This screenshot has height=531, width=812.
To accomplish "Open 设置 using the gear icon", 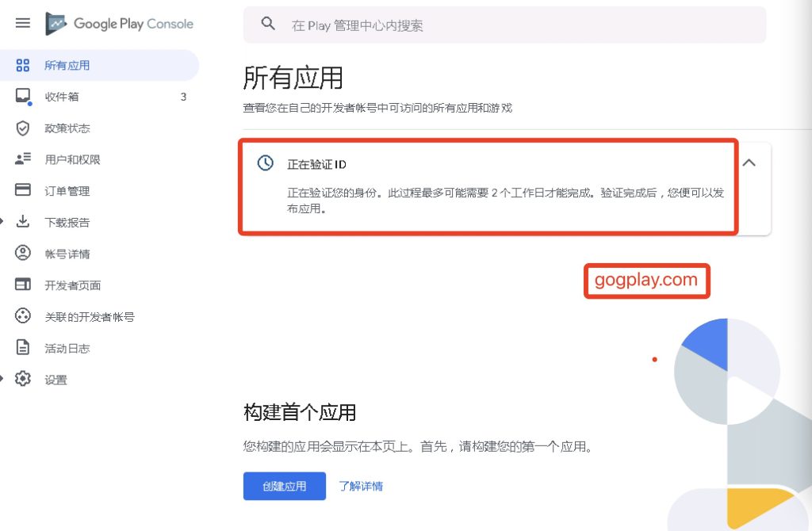I will tap(25, 380).
